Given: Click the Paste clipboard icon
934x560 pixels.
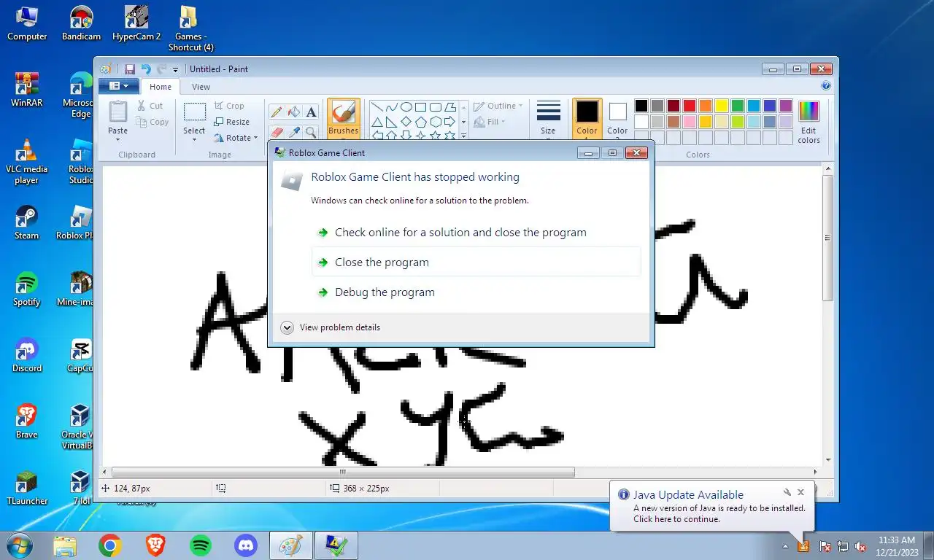Looking at the screenshot, I should [117, 112].
